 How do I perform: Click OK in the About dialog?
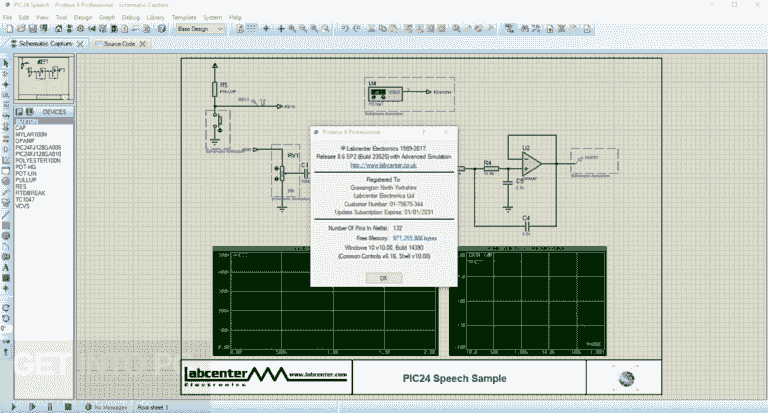(x=384, y=278)
